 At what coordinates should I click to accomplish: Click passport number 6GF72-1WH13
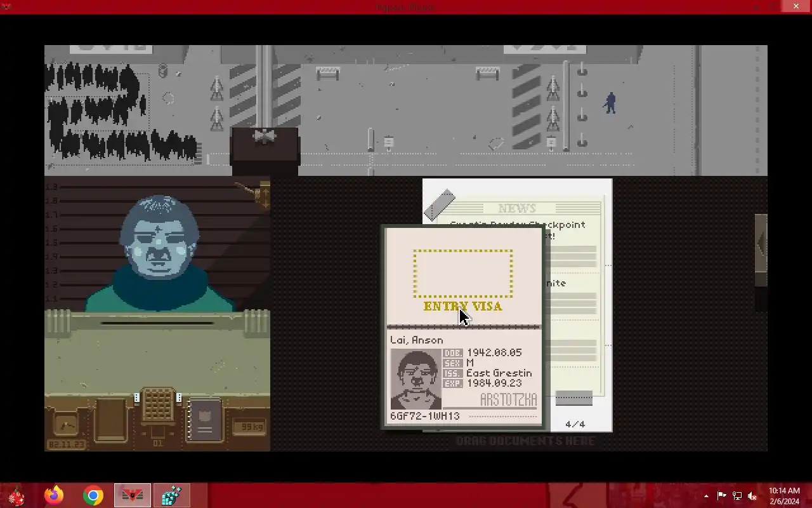coord(425,416)
